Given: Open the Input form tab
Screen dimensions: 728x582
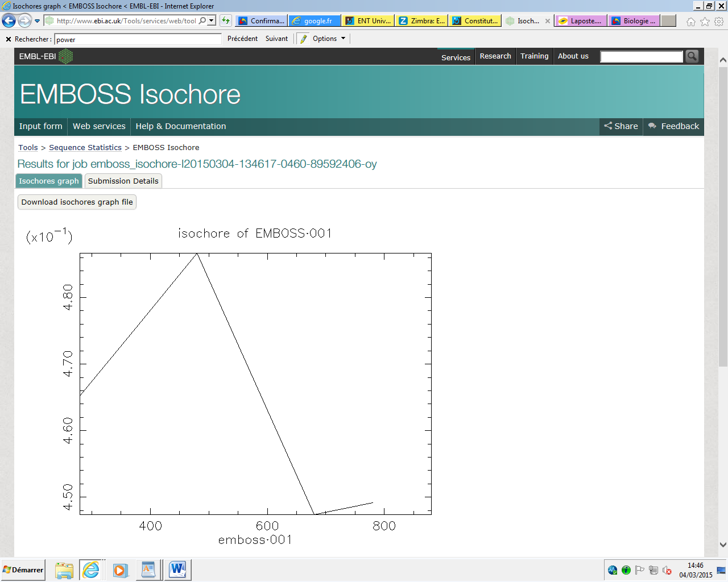Looking at the screenshot, I should coord(41,126).
